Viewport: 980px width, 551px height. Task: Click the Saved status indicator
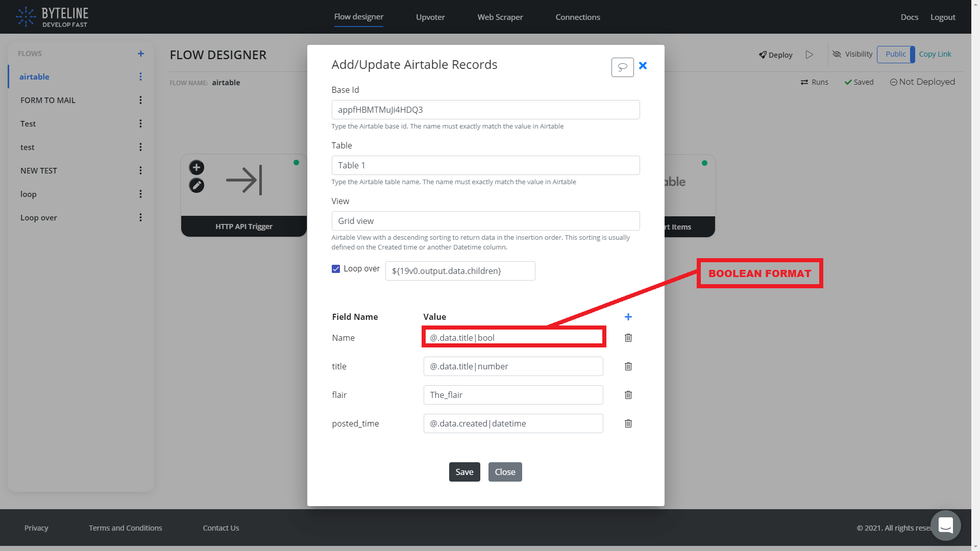point(859,82)
